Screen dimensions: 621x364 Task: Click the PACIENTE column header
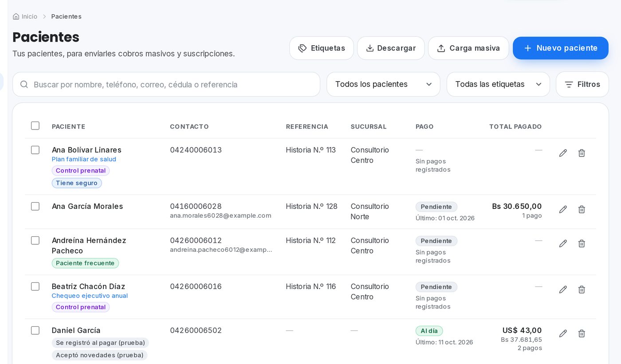(68, 126)
